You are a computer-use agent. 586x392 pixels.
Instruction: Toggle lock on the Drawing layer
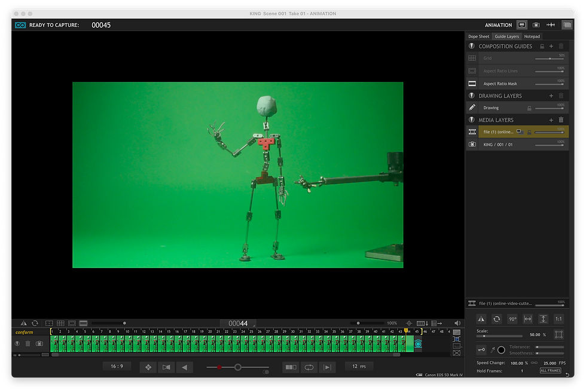point(529,108)
